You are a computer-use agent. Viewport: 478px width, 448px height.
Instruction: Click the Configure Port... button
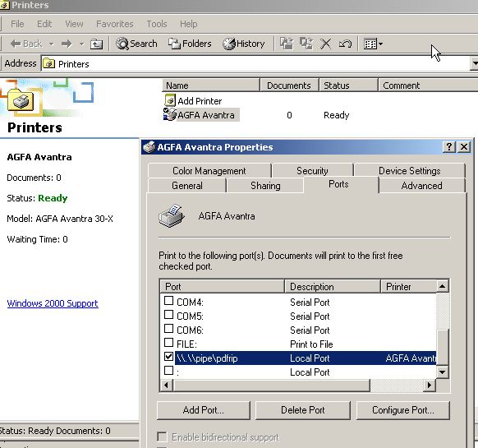tap(403, 410)
